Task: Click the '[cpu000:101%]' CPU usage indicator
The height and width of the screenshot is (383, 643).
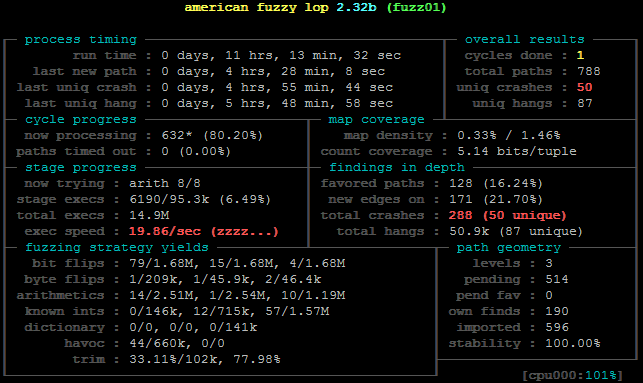Action: (x=572, y=375)
